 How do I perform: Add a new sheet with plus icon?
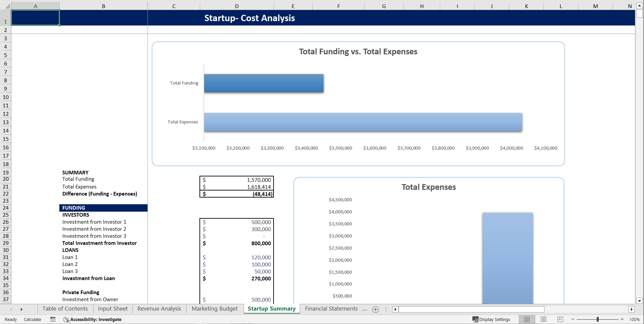375,309
